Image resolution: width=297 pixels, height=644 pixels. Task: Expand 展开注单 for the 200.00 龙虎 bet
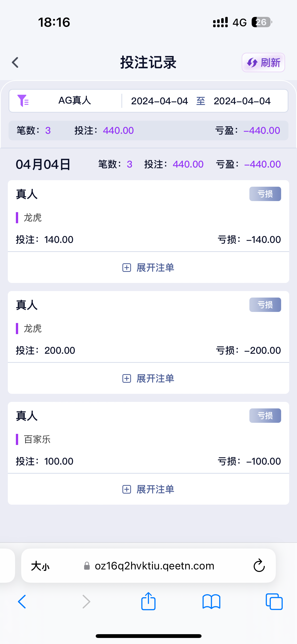coord(148,378)
